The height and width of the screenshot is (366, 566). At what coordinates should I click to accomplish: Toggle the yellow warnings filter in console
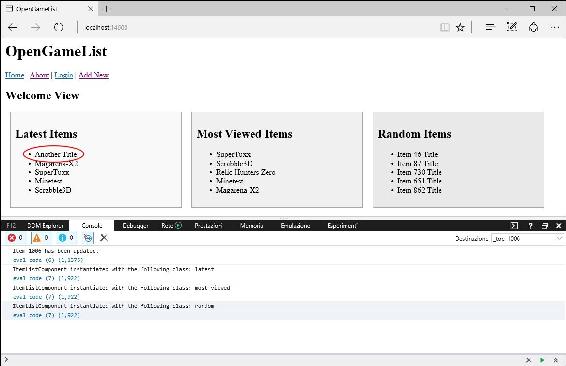tap(40, 238)
